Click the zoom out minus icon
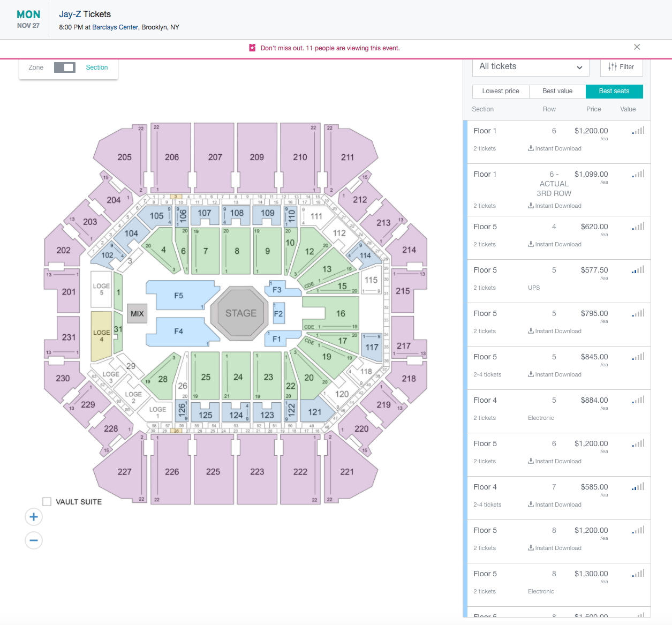 coord(34,540)
